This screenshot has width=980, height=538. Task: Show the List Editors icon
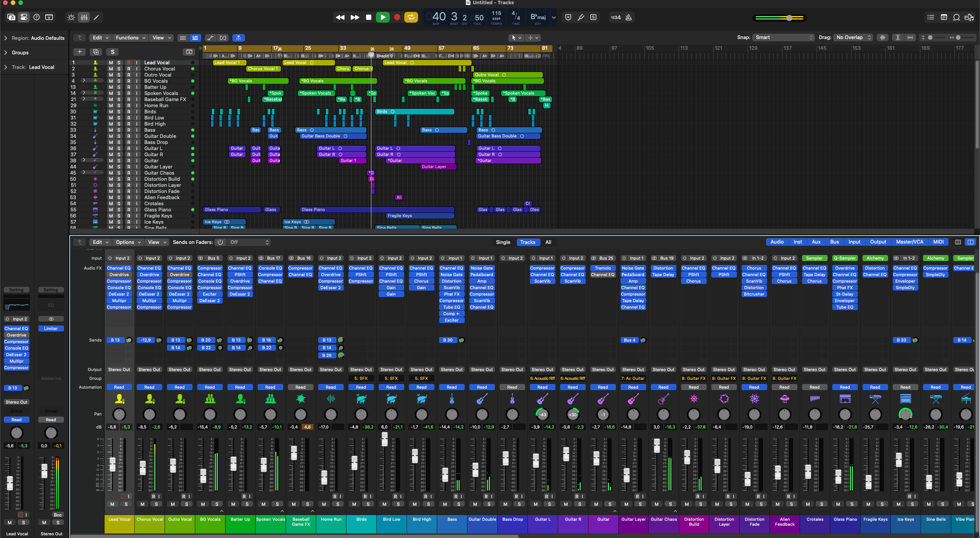(x=931, y=17)
